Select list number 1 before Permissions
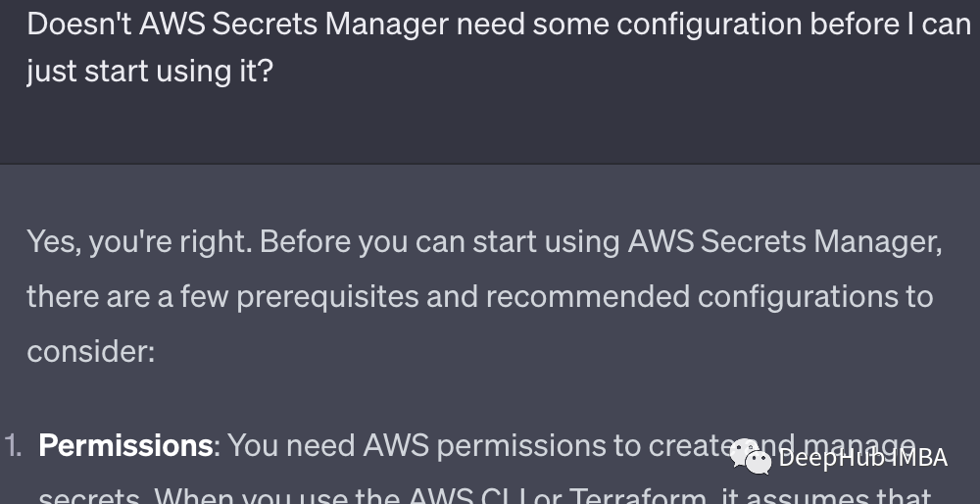This screenshot has height=504, width=980. click(x=13, y=446)
